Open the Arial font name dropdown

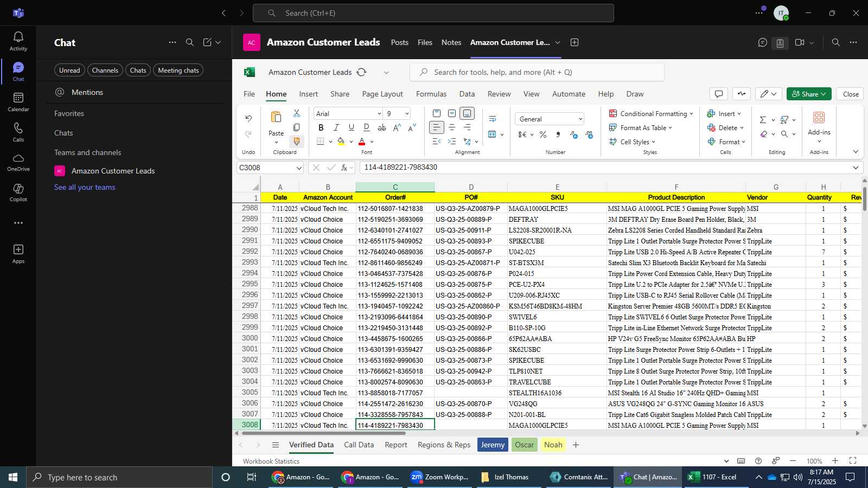(x=379, y=113)
